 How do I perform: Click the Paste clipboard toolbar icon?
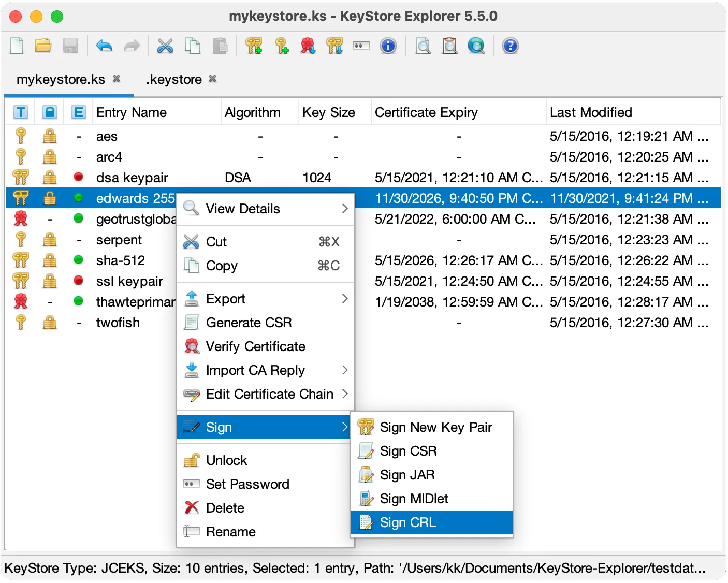pos(220,46)
